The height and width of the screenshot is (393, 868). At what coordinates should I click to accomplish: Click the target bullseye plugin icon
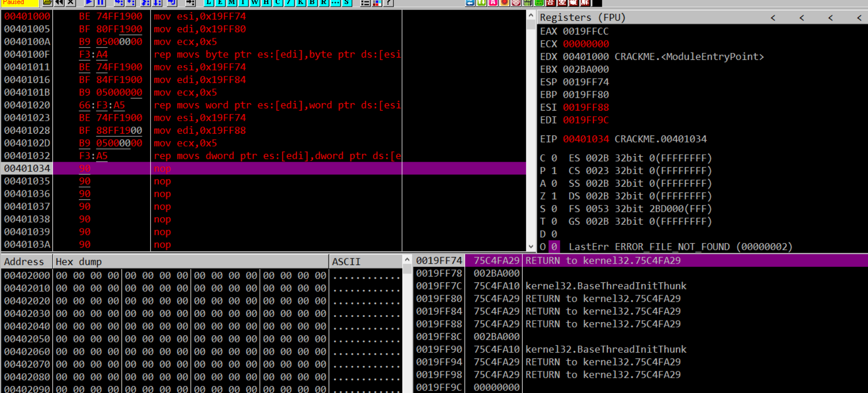click(x=516, y=2)
